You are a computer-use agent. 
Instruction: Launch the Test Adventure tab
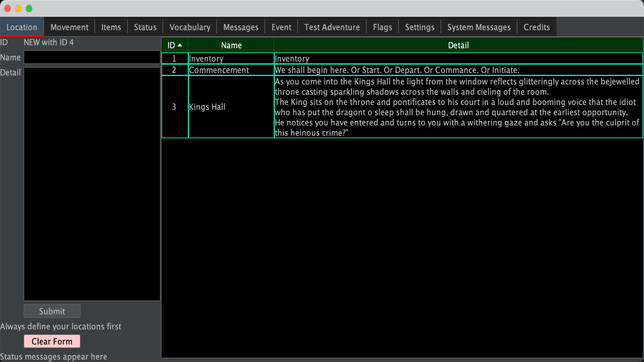tap(332, 27)
